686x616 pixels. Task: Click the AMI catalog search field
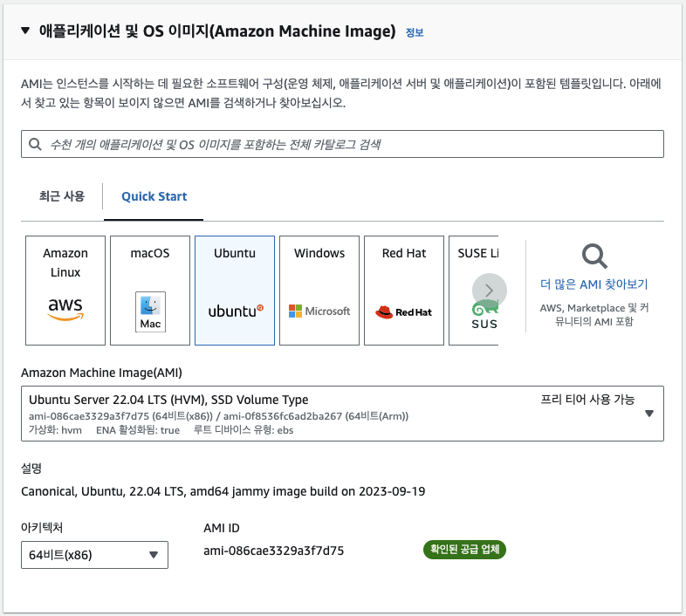tap(342, 144)
